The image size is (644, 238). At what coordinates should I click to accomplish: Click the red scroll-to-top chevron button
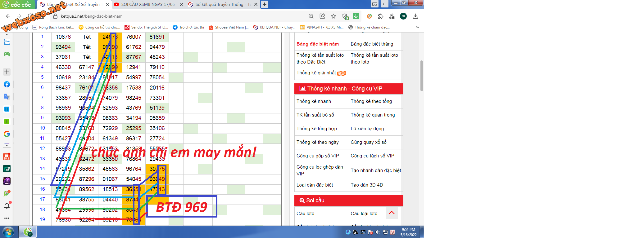(392, 213)
